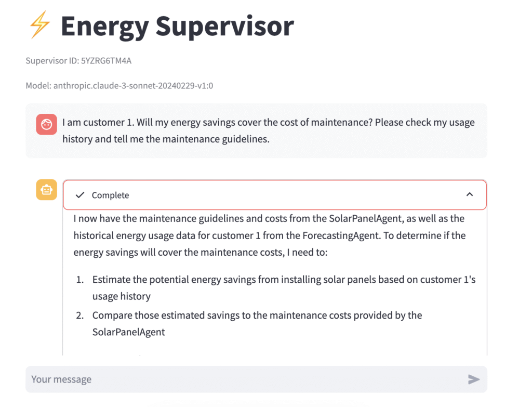
Task: Collapse the Complete status using the chevron
Action: pyautogui.click(x=469, y=194)
